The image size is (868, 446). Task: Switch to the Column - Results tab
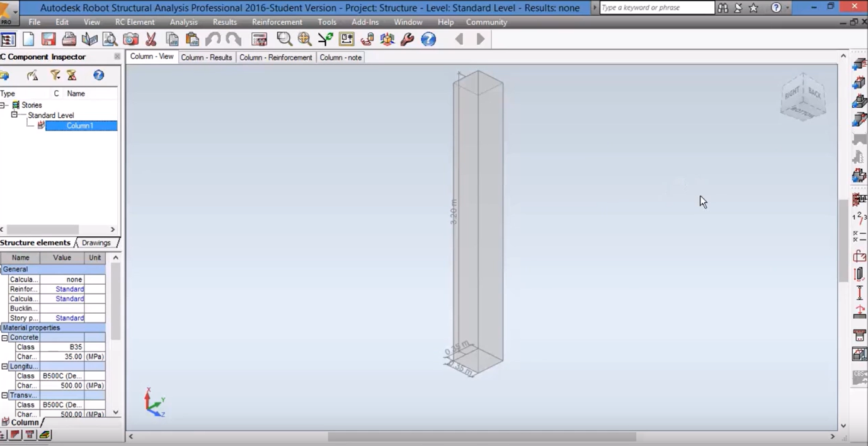click(x=207, y=57)
